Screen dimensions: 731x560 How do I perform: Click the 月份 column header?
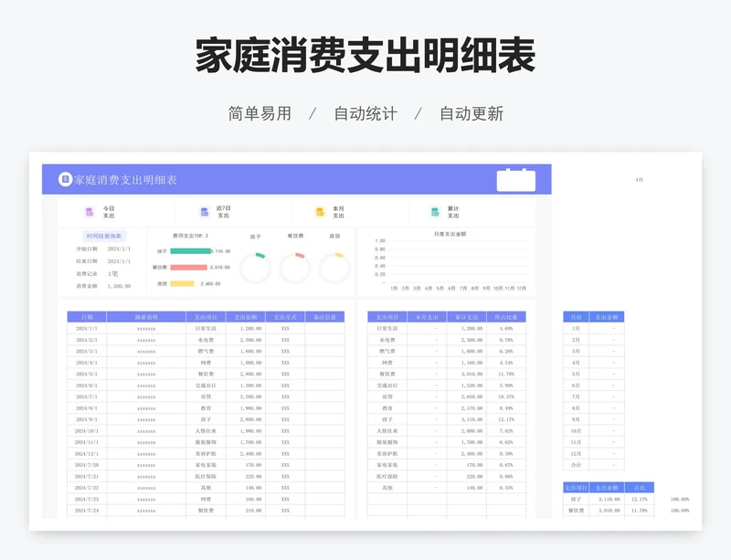[x=576, y=317]
